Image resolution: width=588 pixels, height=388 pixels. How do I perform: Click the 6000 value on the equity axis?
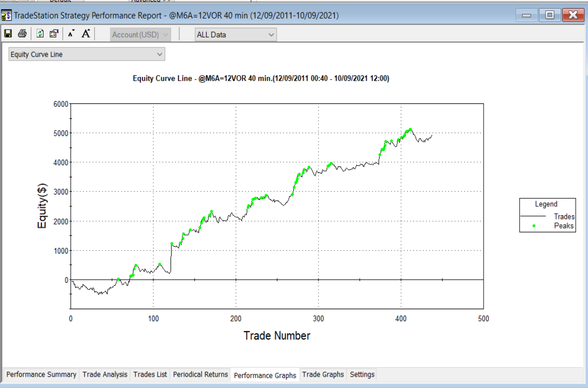coord(61,104)
